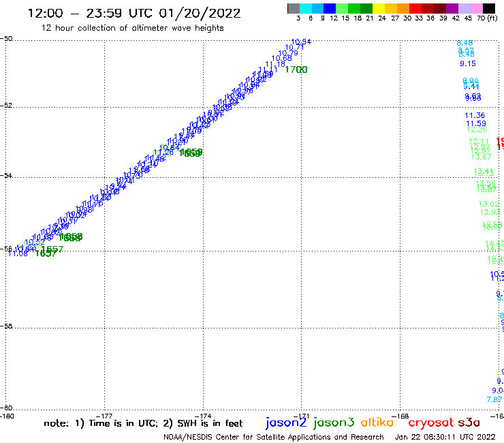The height and width of the screenshot is (443, 504).
Task: Click the wave height value '10.68'
Action: [x=282, y=58]
